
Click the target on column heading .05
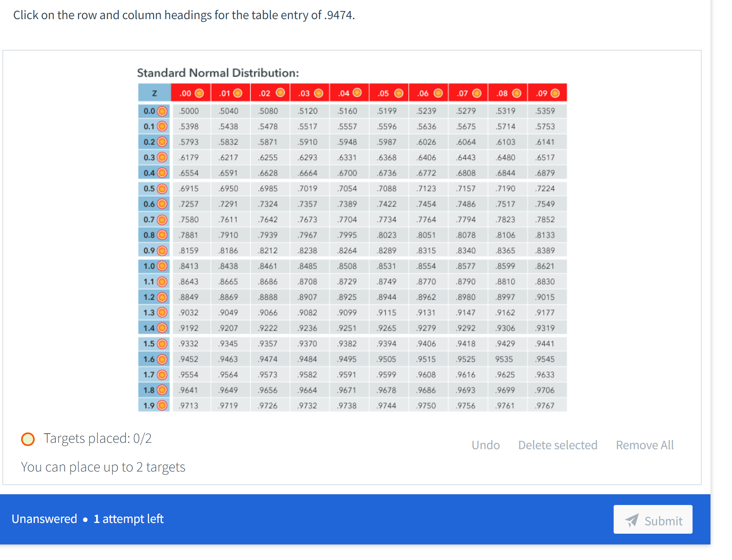(x=398, y=92)
